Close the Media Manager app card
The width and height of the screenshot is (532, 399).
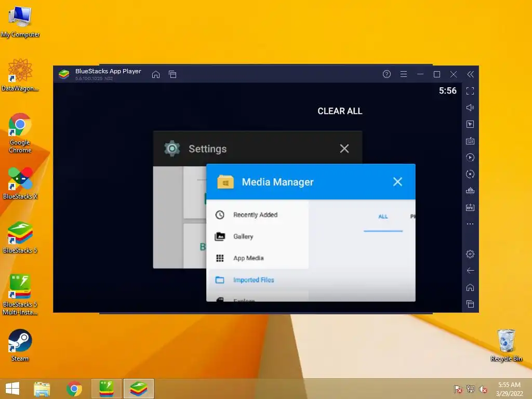coord(397,182)
